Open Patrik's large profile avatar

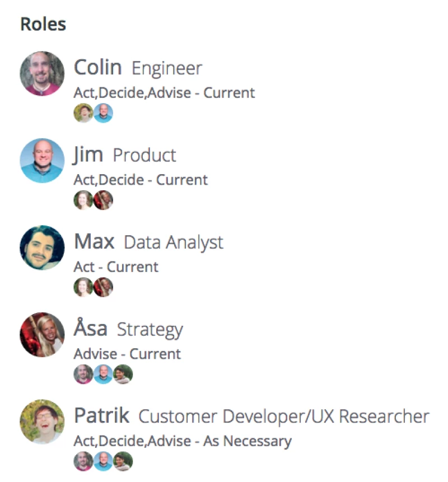42,422
